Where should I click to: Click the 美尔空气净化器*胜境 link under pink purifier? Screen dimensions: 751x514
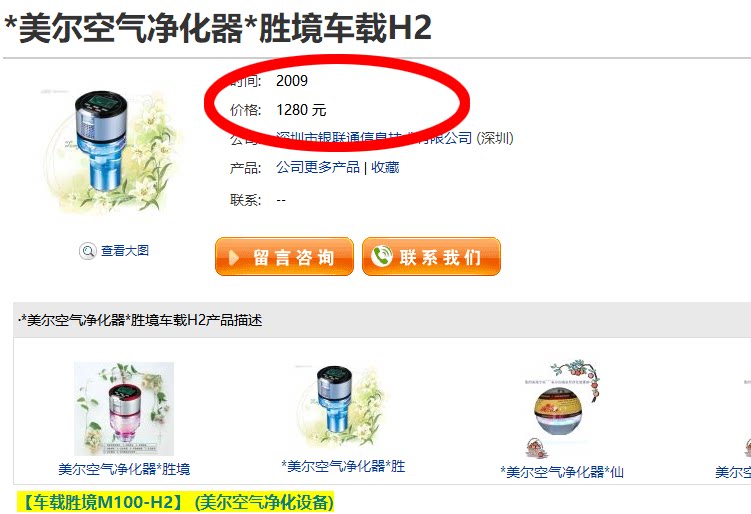click(124, 468)
